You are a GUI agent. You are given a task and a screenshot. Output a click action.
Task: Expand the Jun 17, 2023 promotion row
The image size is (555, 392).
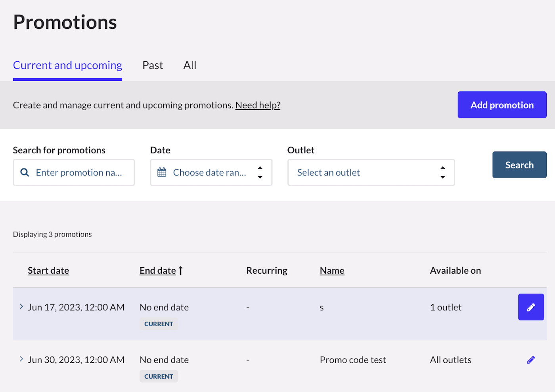(x=21, y=306)
